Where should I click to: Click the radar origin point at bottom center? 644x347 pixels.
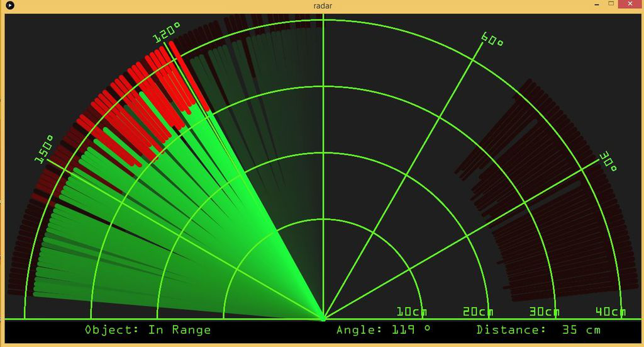[x=323, y=317]
